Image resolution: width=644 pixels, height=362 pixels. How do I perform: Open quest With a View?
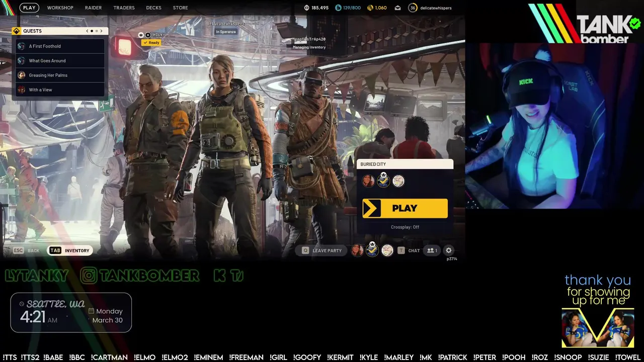60,90
